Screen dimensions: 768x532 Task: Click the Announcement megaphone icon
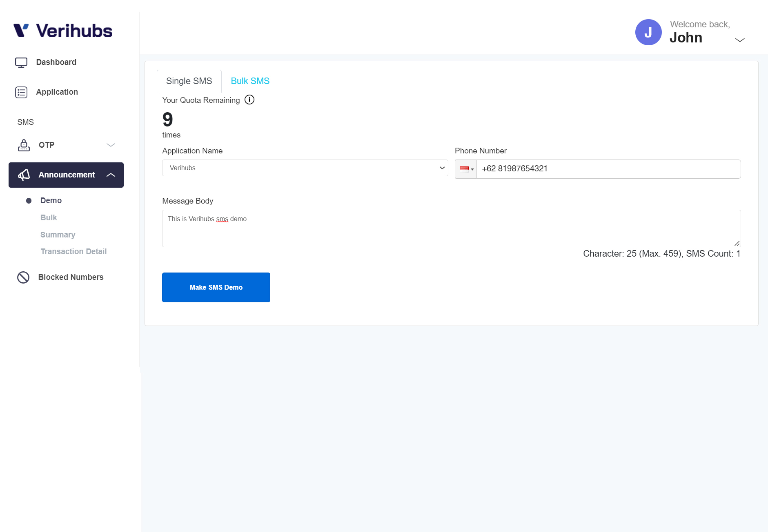(x=24, y=175)
